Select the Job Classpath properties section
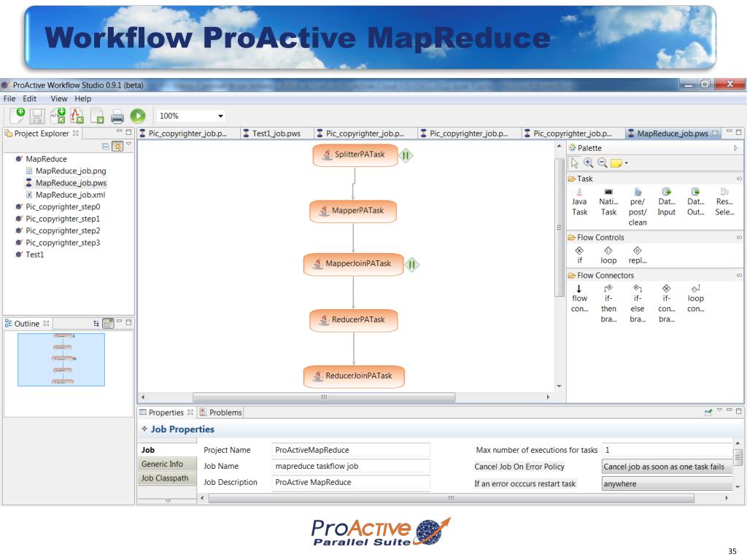Viewport: 747px width, 560px height. [167, 478]
